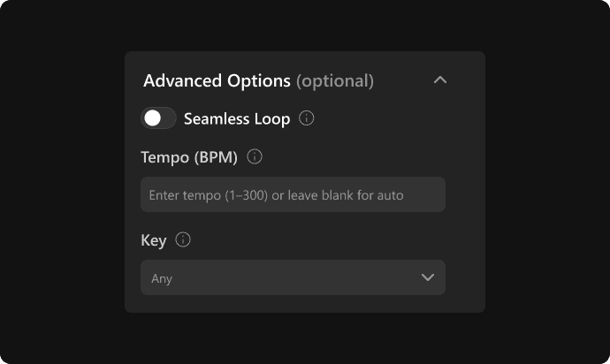The image size is (610, 364).
Task: Click the word 'Options' in the panel title
Action: click(x=259, y=81)
